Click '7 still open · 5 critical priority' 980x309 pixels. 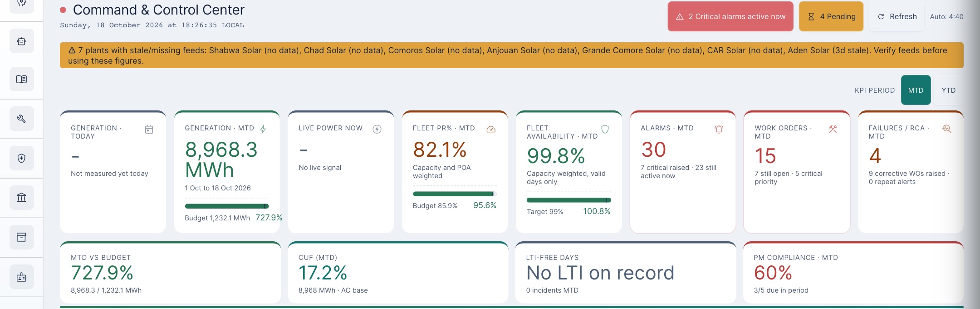789,178
